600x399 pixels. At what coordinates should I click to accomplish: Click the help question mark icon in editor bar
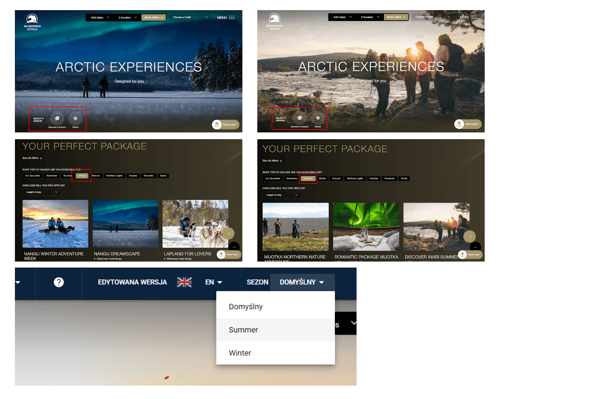59,282
